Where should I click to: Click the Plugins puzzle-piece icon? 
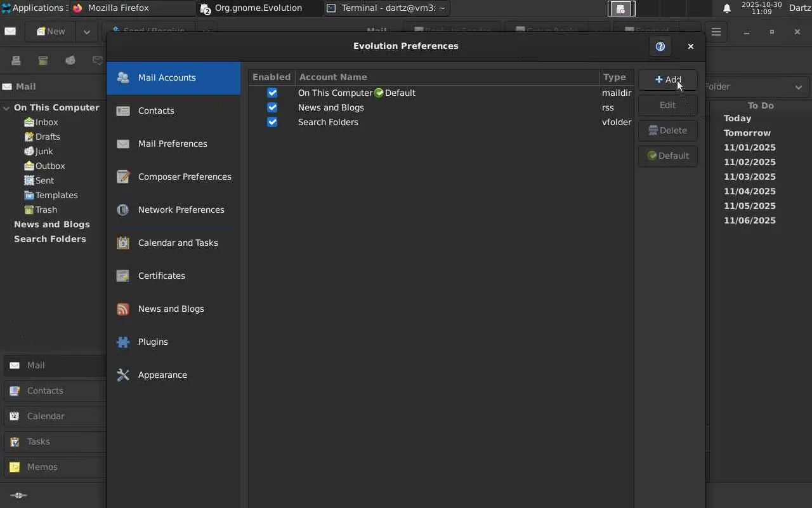(123, 342)
